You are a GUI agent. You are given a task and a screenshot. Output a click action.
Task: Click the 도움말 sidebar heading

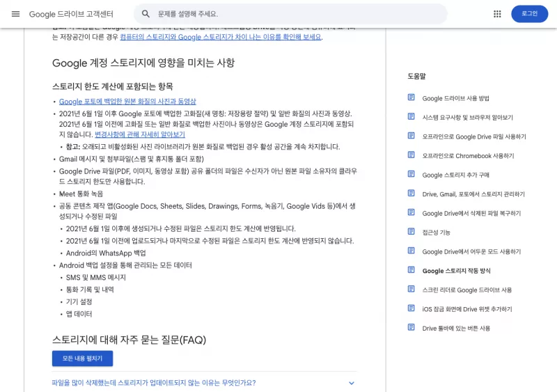click(x=416, y=76)
